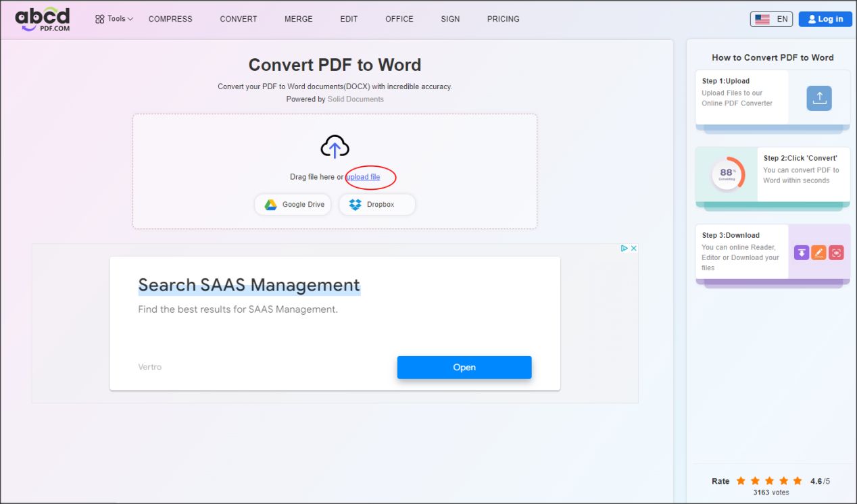Image resolution: width=857 pixels, height=504 pixels.
Task: Open the MERGE menu
Action: tap(299, 19)
